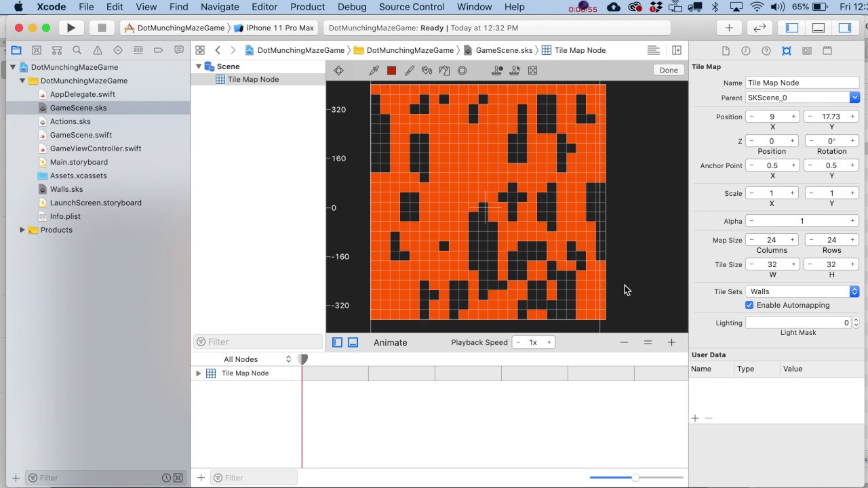Select GameScene.swift in navigator
868x488 pixels.
click(81, 135)
